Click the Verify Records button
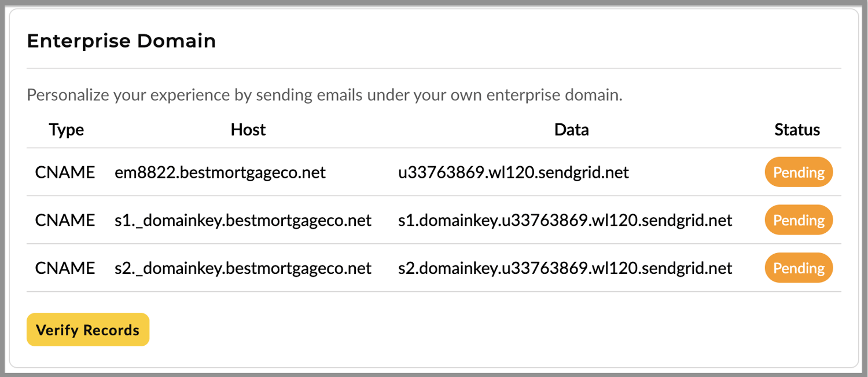This screenshot has height=377, width=868. click(87, 330)
